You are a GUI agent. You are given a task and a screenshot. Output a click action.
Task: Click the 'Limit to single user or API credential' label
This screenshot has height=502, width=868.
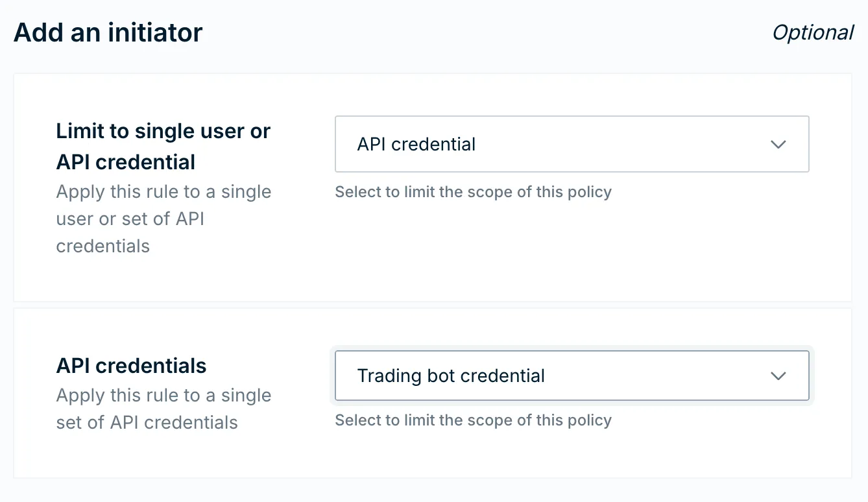163,147
